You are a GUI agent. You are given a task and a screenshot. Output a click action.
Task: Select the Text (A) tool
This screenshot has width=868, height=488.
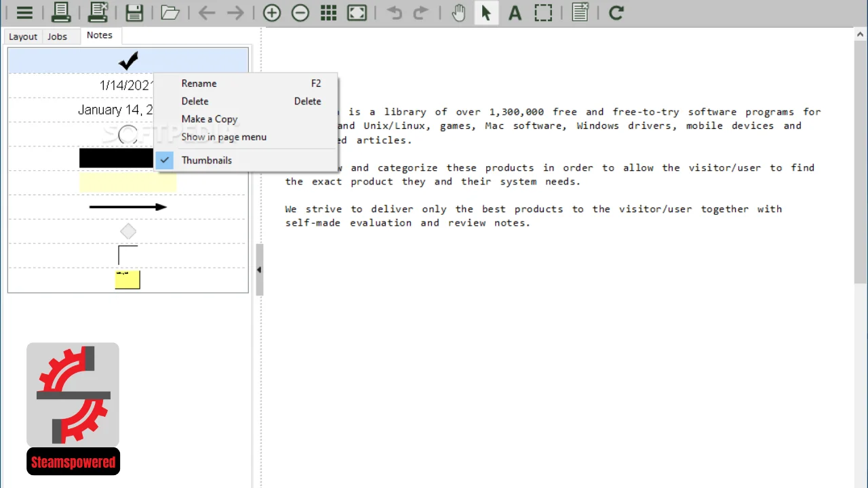tap(515, 12)
